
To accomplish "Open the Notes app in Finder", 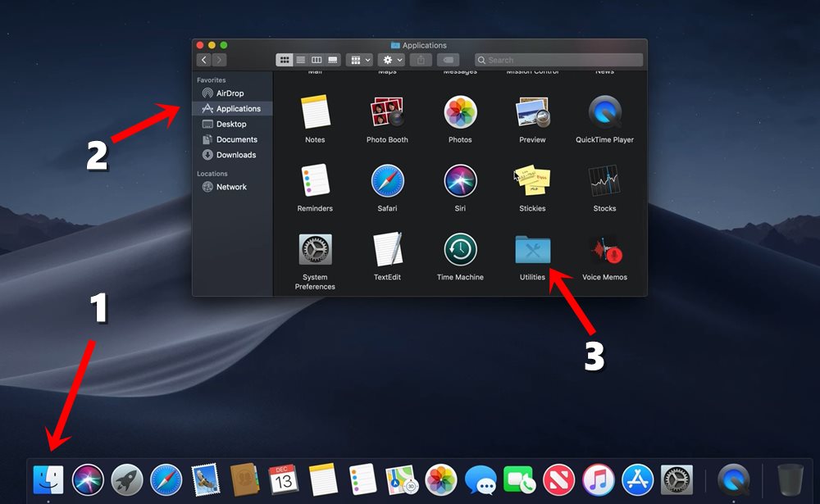I will 315,112.
